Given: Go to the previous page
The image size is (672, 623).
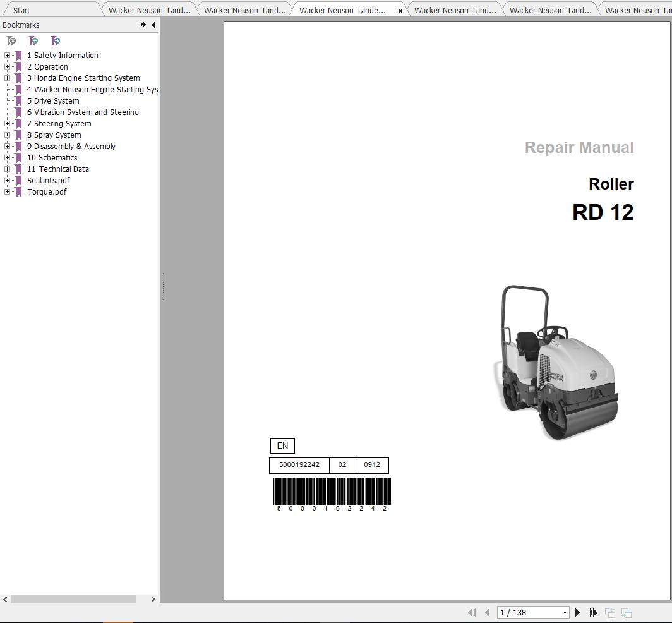Looking at the screenshot, I should (487, 612).
